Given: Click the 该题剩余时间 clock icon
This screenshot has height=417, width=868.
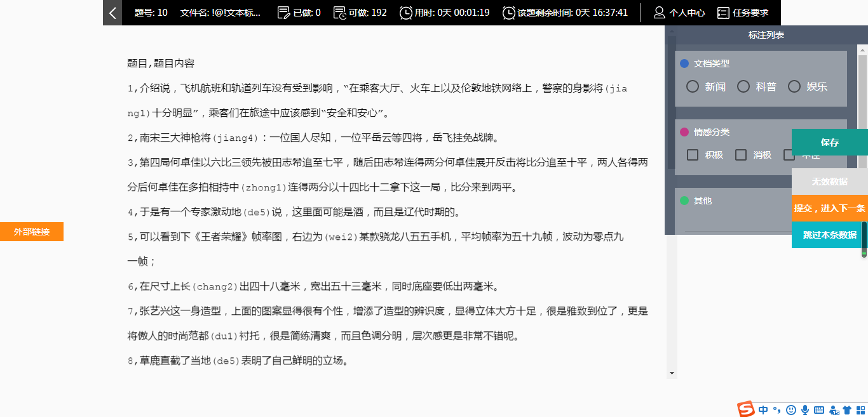Looking at the screenshot, I should tap(508, 13).
